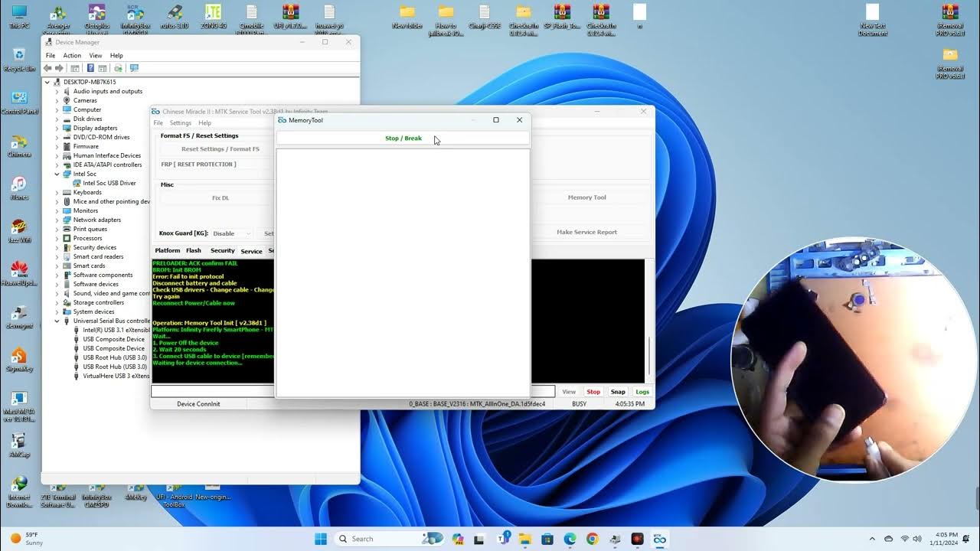Open Microsoft Teams from taskbar
This screenshot has width=980, height=551.
(x=504, y=539)
